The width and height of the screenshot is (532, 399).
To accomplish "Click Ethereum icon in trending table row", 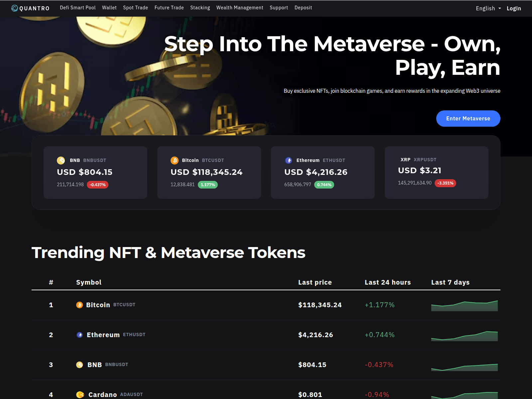I will (80, 335).
